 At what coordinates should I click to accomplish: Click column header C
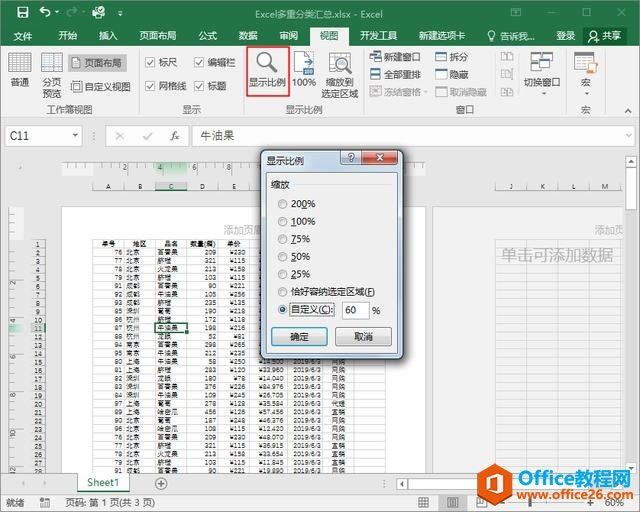click(x=171, y=187)
